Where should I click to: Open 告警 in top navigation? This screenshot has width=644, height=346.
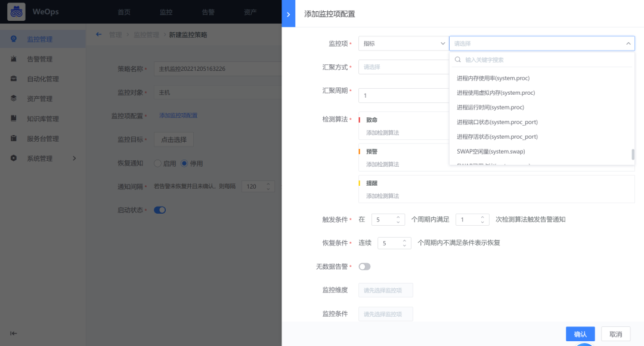point(208,12)
